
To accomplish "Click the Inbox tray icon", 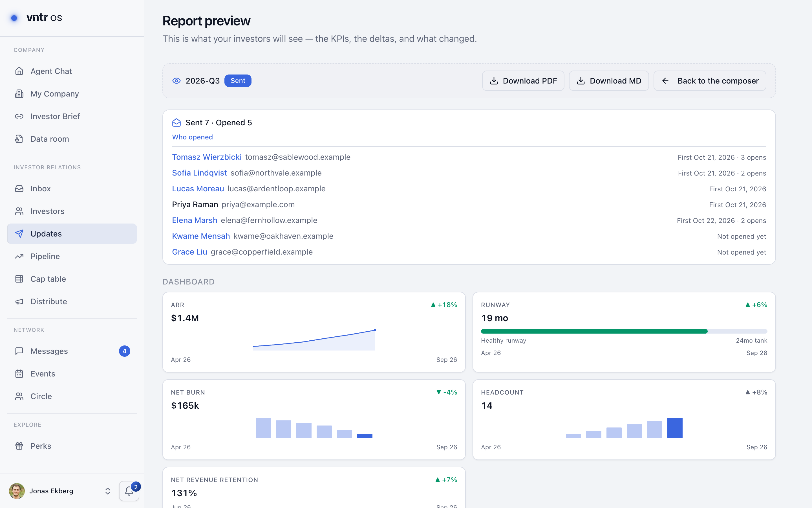I will click(19, 189).
